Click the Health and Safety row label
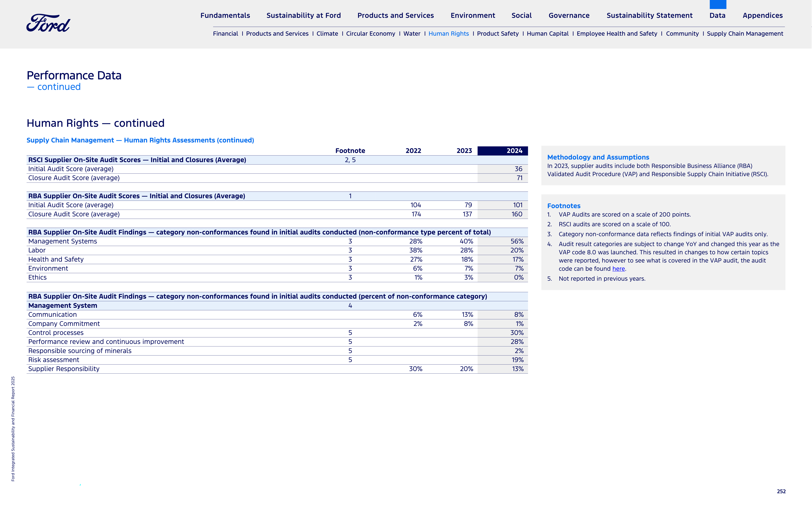Image resolution: width=812 pixels, height=508 pixels. point(56,259)
